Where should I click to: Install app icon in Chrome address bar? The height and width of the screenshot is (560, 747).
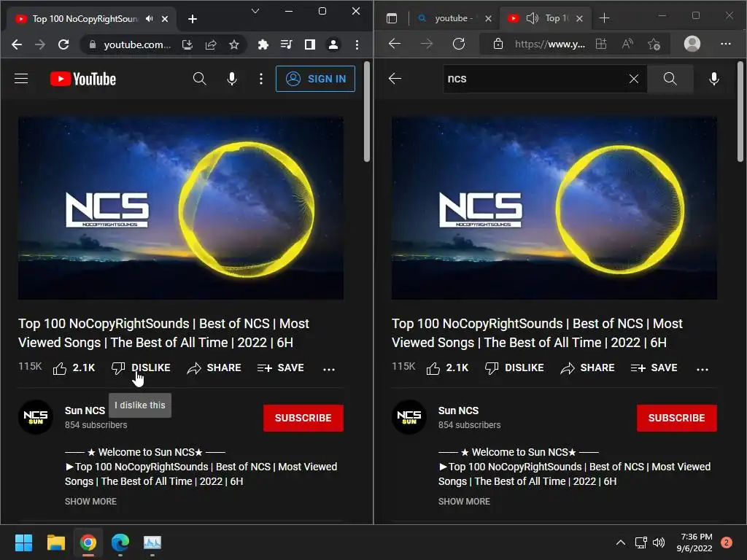point(187,44)
